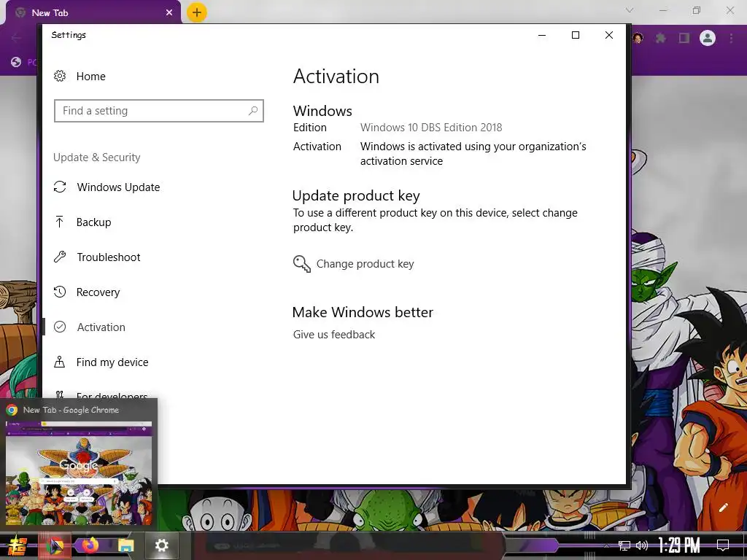Image resolution: width=747 pixels, height=560 pixels.
Task: Select the New Tab tab in Chrome
Action: click(93, 13)
